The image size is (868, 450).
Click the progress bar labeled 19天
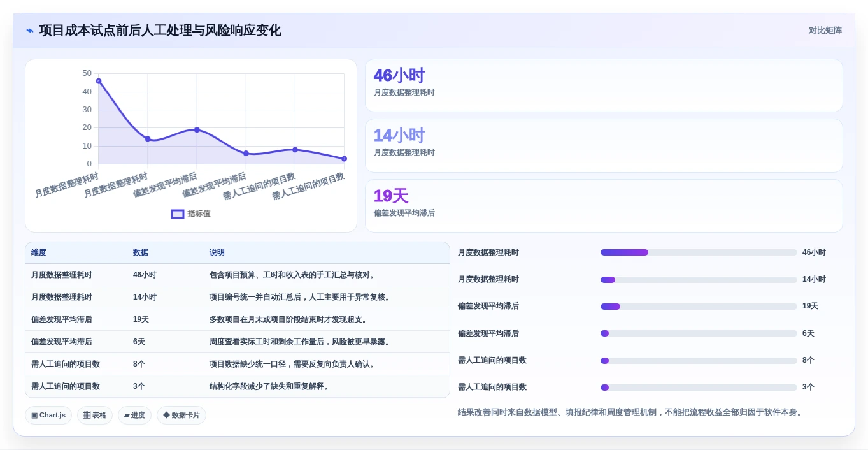coord(699,307)
